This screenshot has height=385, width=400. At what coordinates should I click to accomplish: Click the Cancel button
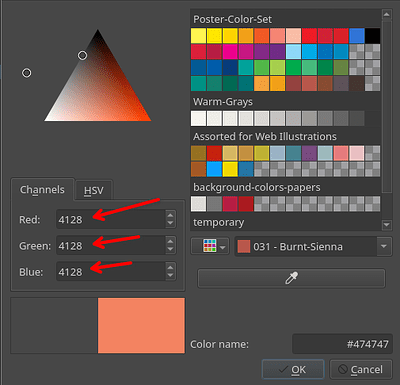click(x=361, y=369)
